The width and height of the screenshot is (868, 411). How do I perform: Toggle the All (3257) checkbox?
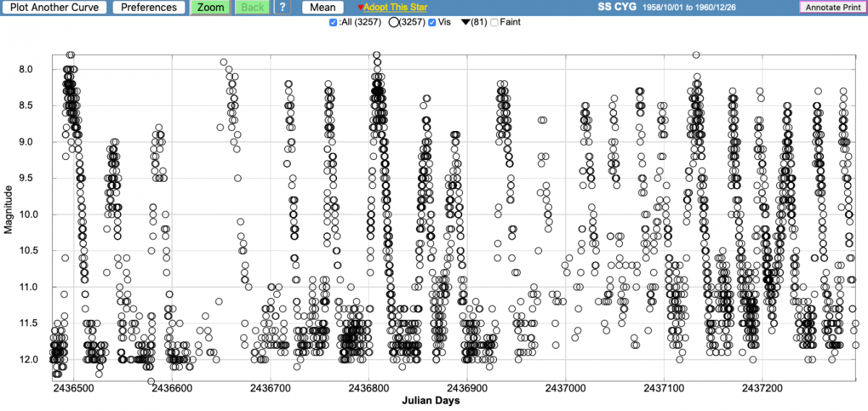coord(333,22)
